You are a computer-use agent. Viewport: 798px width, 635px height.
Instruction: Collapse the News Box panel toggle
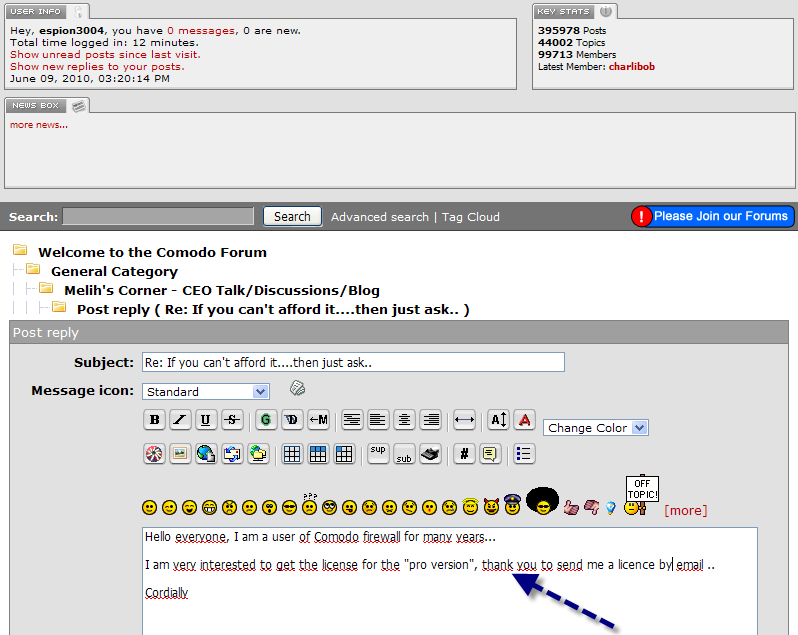pos(78,106)
